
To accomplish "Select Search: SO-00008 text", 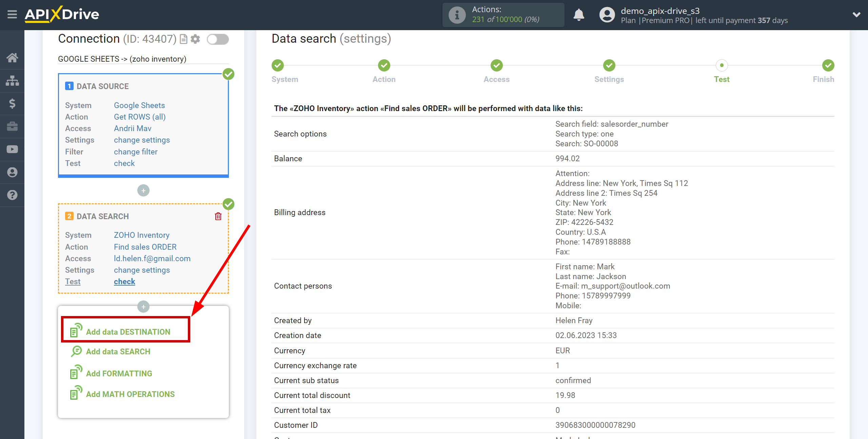I will point(587,144).
